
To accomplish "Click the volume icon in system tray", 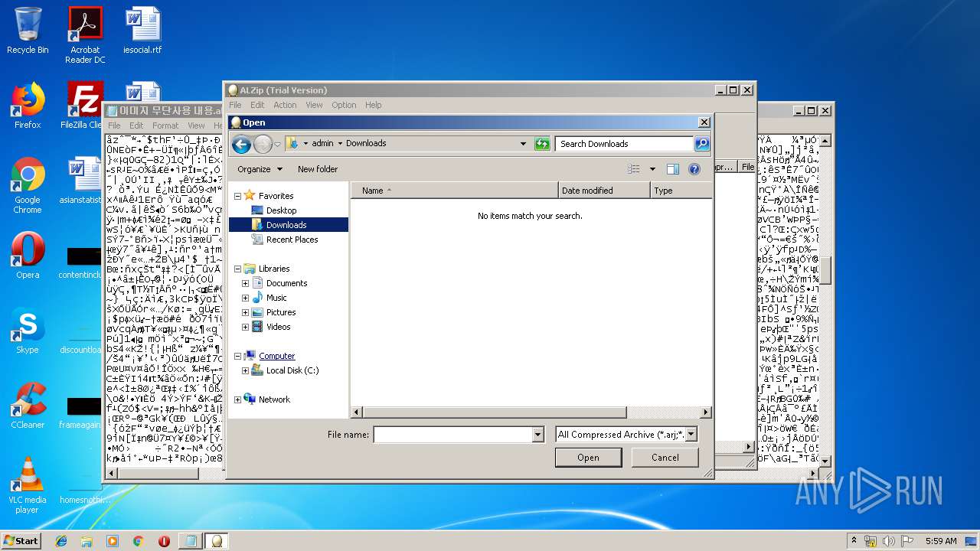I will pyautogui.click(x=889, y=541).
